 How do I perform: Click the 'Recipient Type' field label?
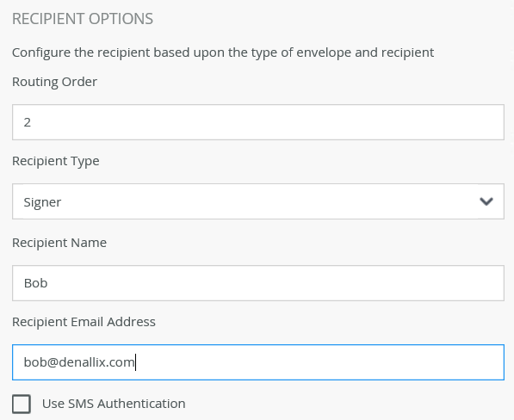point(56,161)
